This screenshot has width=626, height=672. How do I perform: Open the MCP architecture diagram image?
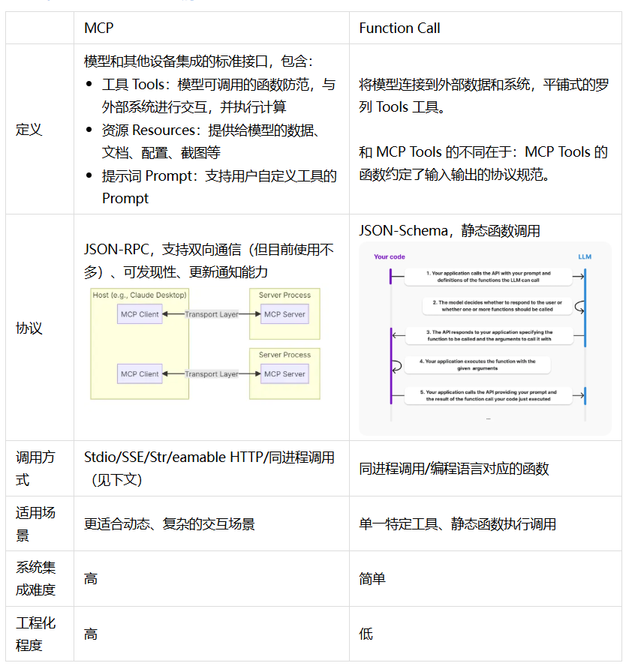[x=205, y=343]
